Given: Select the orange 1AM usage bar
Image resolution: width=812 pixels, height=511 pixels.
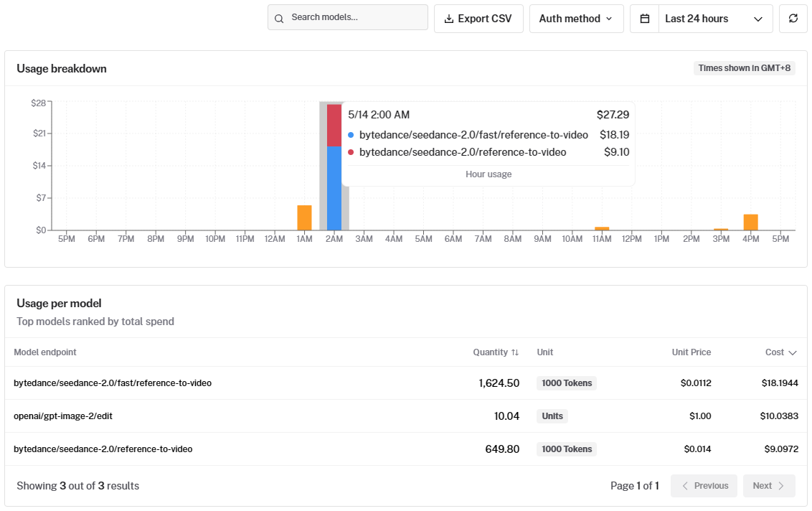Looking at the screenshot, I should [304, 217].
